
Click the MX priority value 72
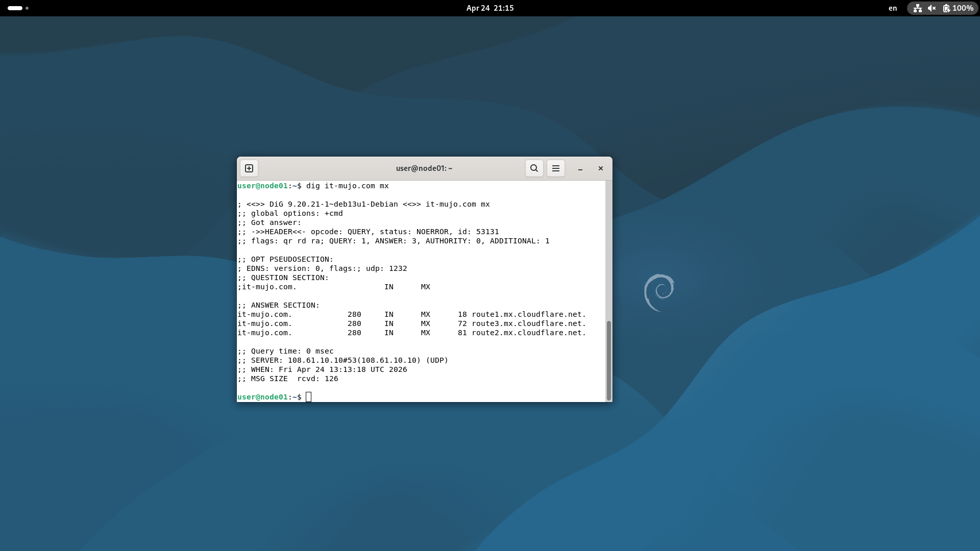[462, 323]
